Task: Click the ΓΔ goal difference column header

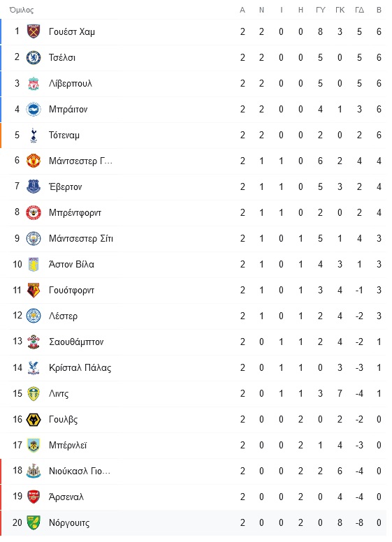Action: pyautogui.click(x=359, y=10)
